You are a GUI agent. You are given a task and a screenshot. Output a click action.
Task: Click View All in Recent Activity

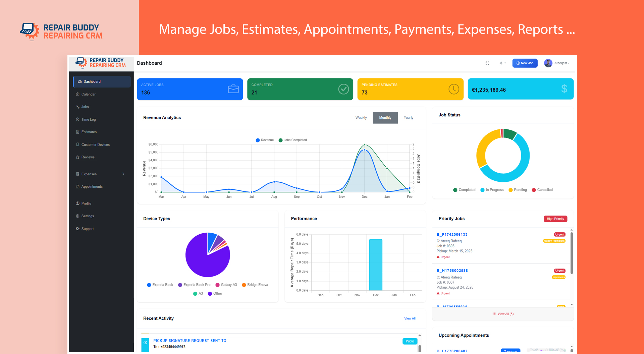410,318
